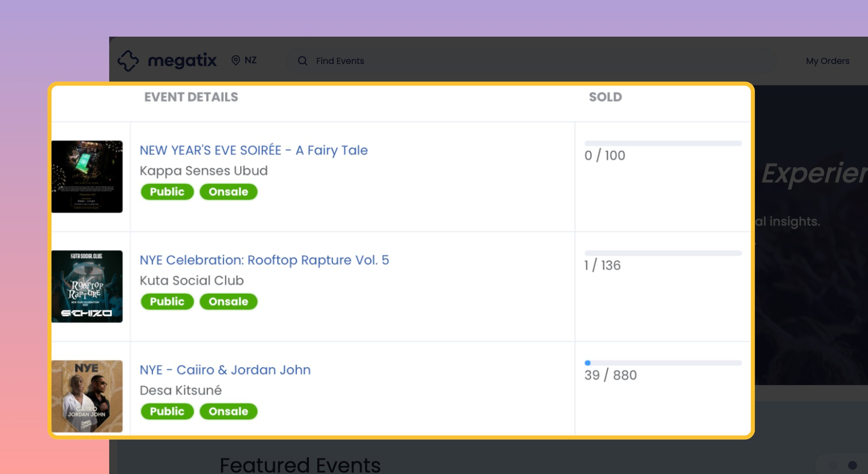
Task: Expand the SOLD column header
Action: [605, 97]
